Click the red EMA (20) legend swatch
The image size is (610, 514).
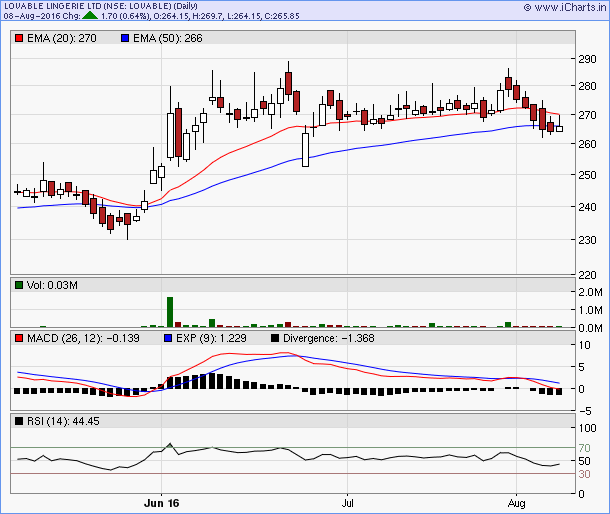coord(19,38)
